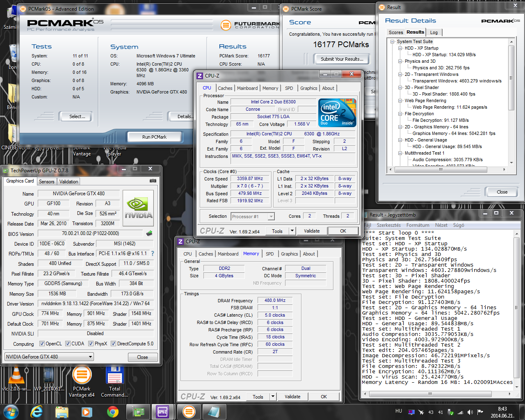525x420 pixels.
Task: Click the Core Speed value 3359.87 MHz
Action: [x=250, y=179]
